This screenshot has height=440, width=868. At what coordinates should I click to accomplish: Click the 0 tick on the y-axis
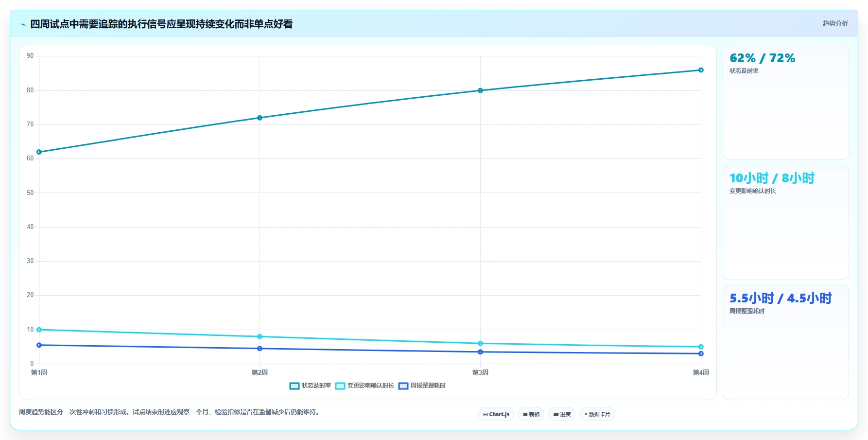(x=32, y=364)
